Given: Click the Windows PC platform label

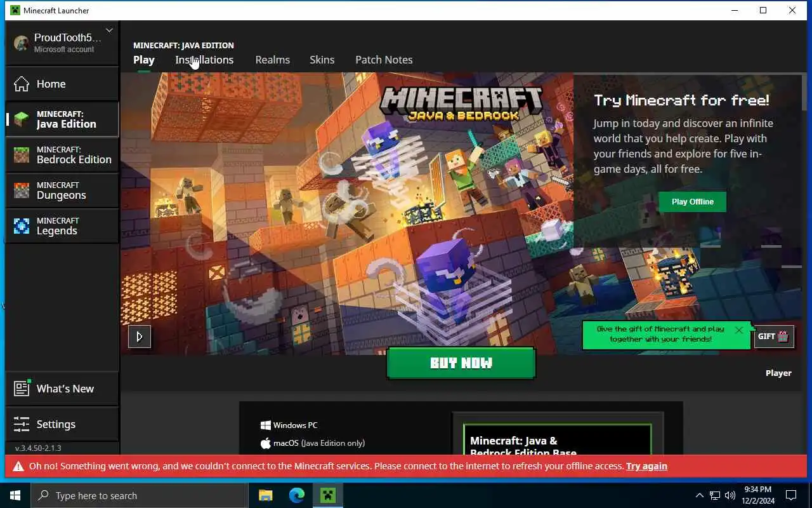Looking at the screenshot, I should [x=289, y=425].
